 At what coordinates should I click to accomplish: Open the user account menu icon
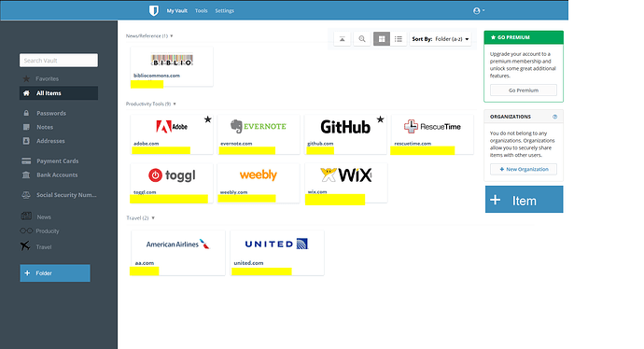click(x=479, y=10)
